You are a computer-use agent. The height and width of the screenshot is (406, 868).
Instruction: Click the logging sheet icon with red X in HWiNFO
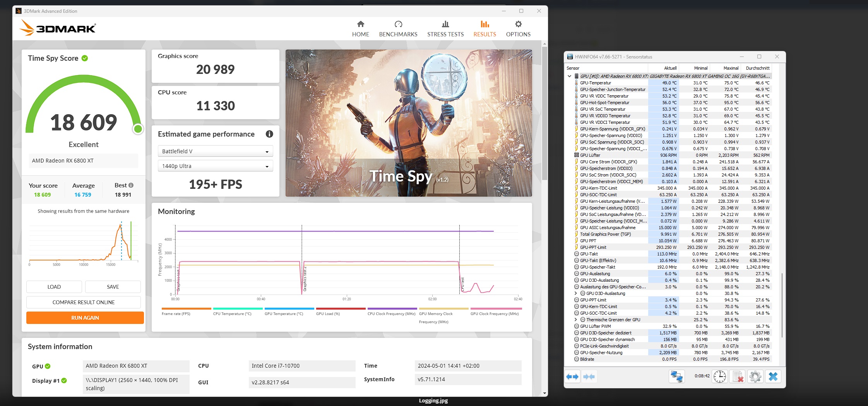pyautogui.click(x=737, y=377)
